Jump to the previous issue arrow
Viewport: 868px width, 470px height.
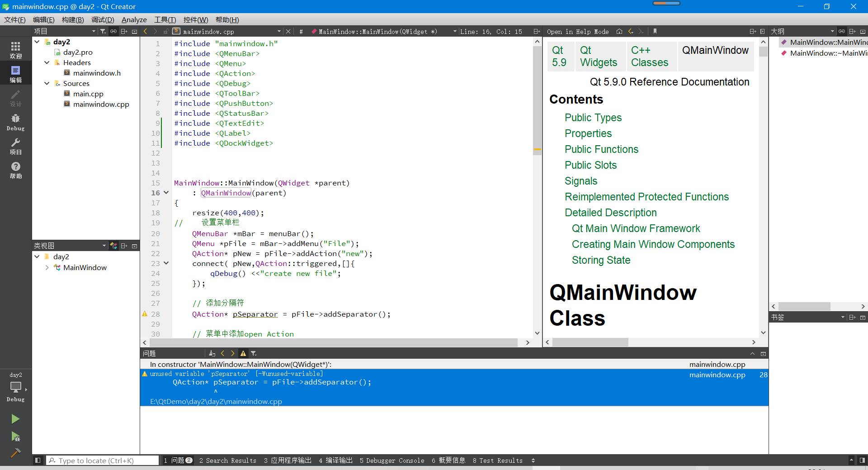pos(222,353)
